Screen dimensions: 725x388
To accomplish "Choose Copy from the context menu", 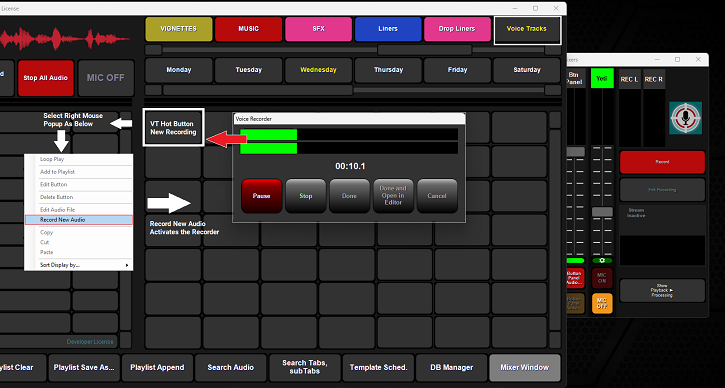I will tap(79, 232).
